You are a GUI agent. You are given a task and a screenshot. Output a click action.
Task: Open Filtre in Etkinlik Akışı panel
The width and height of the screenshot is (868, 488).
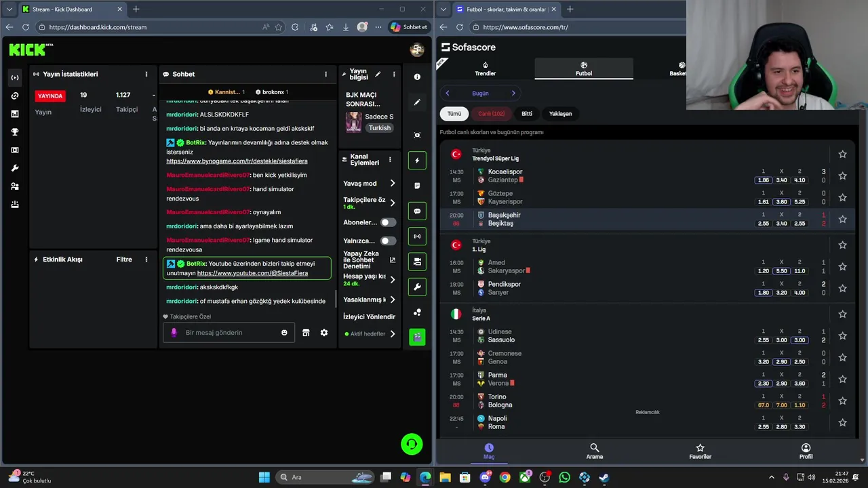tap(124, 260)
